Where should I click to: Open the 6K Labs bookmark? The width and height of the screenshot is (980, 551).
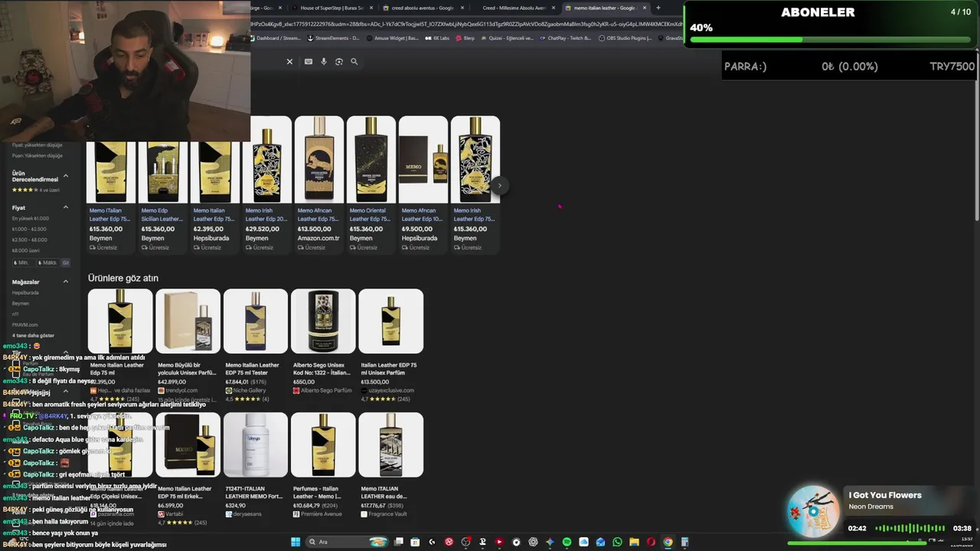(x=437, y=37)
